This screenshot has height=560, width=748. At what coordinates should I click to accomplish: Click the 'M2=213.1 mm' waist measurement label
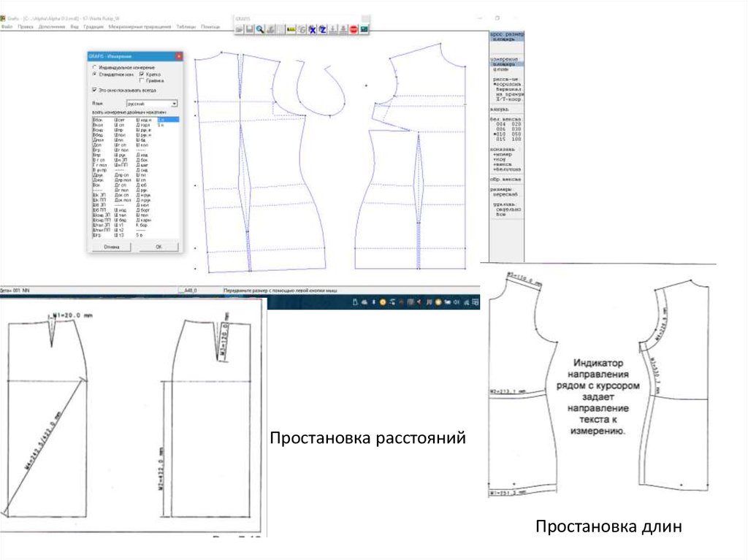[508, 391]
